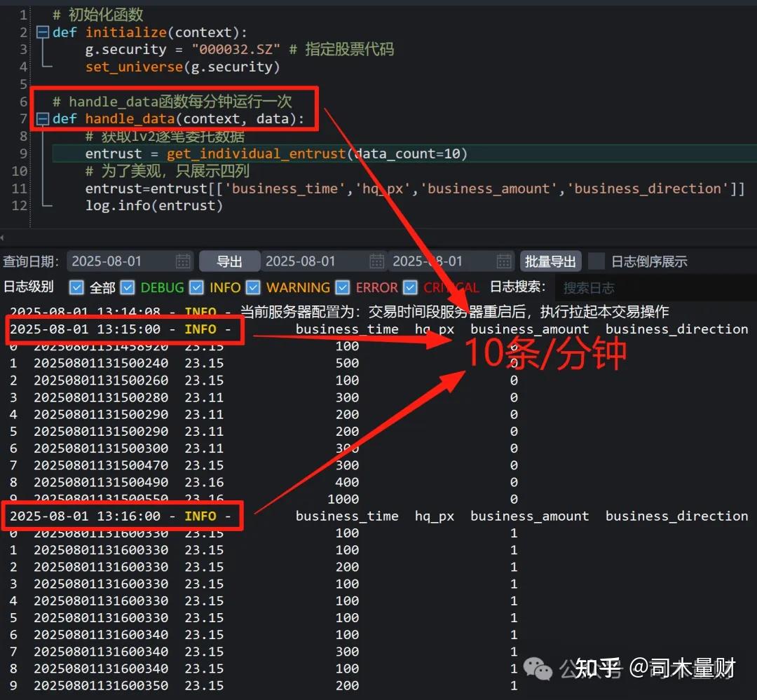Collapse the initialize function code fold
Screen dimensions: 757x700
point(43,32)
